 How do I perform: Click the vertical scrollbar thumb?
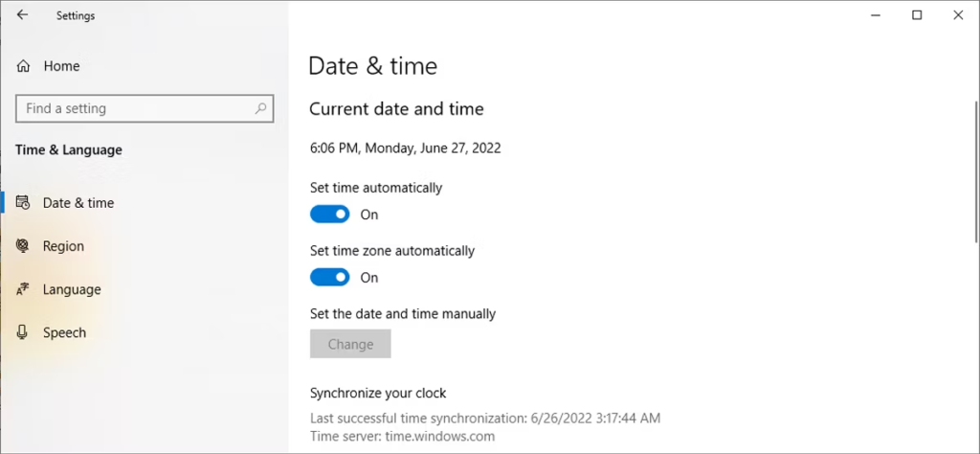pyautogui.click(x=977, y=170)
